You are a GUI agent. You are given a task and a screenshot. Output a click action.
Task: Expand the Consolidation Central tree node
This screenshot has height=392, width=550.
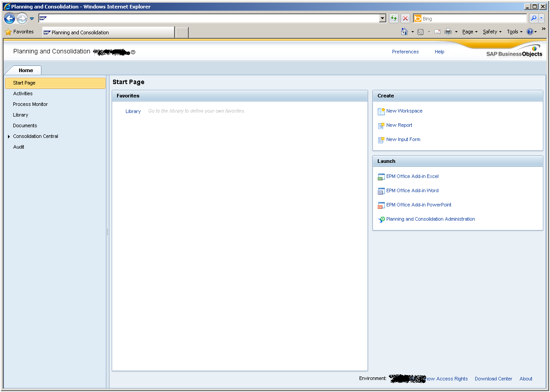[x=9, y=137]
